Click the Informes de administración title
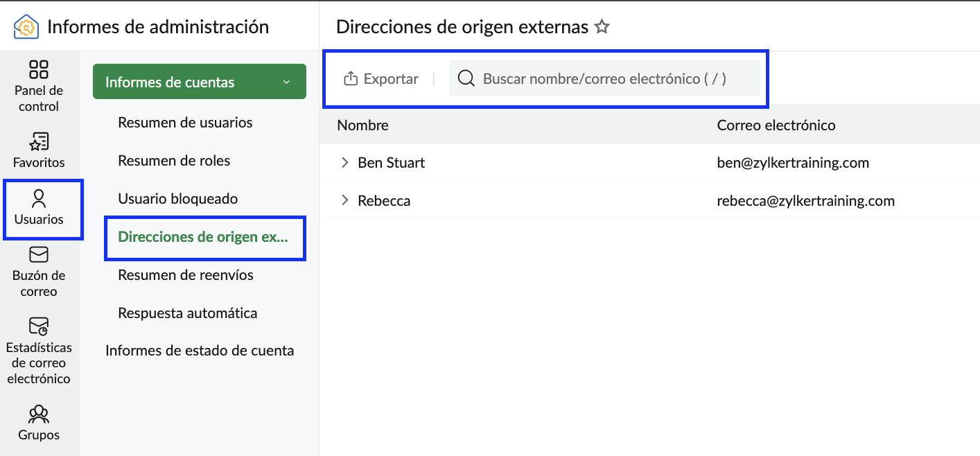This screenshot has height=456, width=980. [x=158, y=27]
